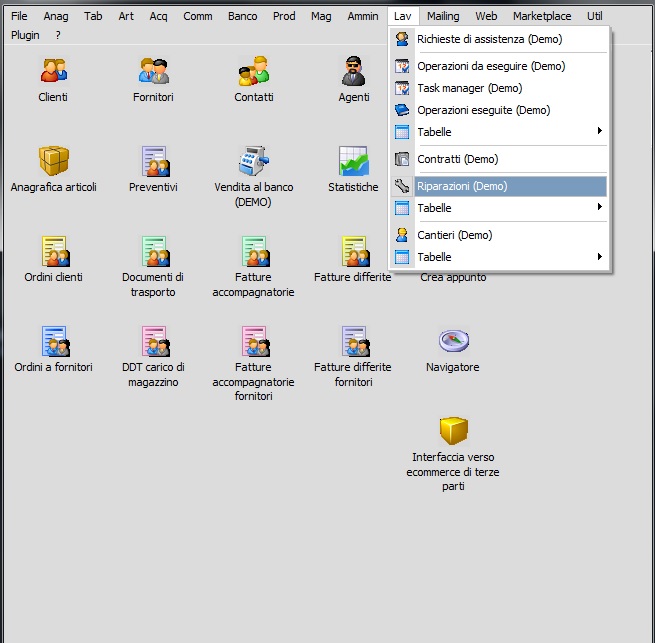Click the calendar icon beside Task manager

402,88
